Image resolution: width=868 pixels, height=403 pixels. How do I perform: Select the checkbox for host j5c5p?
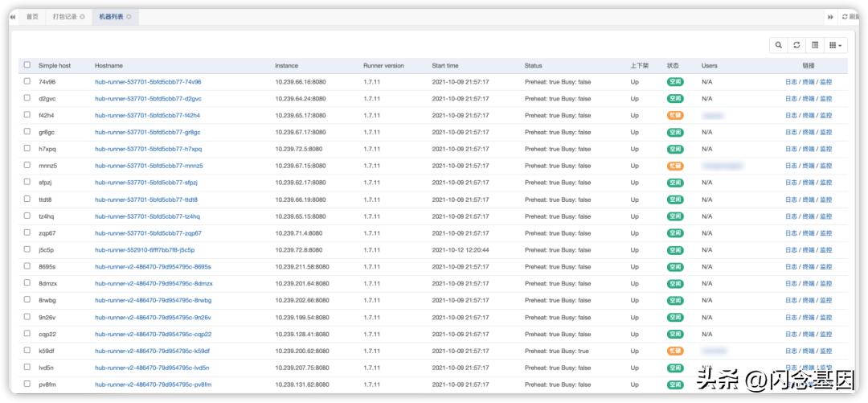pos(27,249)
